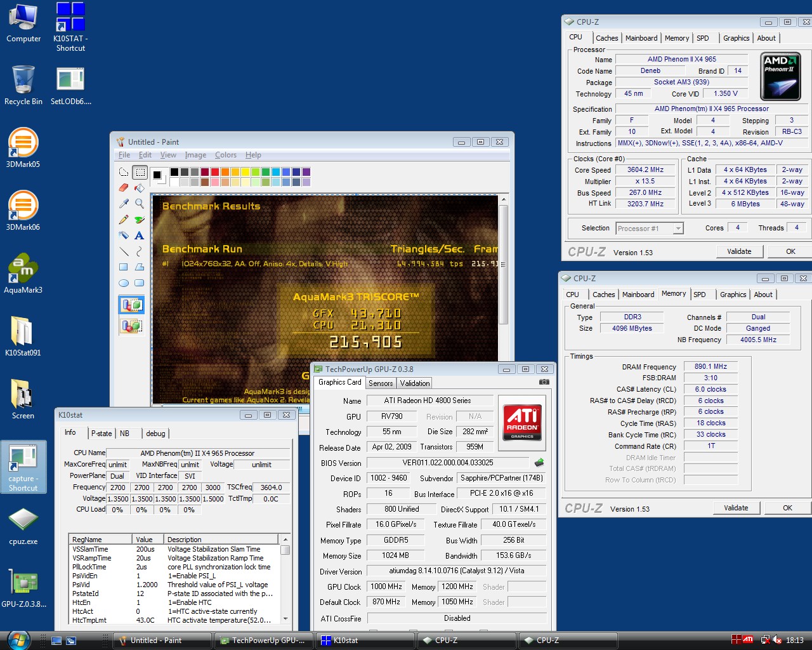This screenshot has width=812, height=650.
Task: Pick the Airbrush spray tool
Action: coord(124,235)
